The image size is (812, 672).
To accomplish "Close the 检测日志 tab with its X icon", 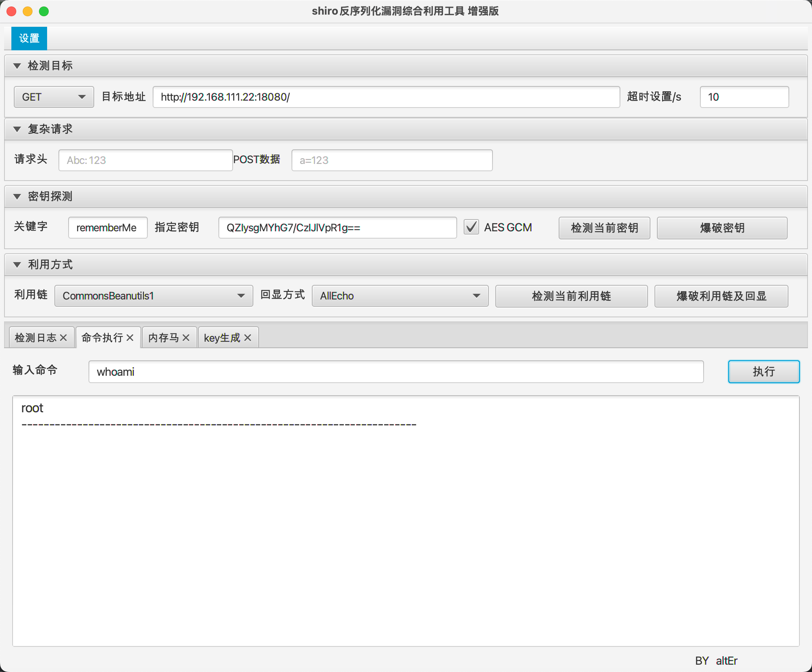I will click(x=63, y=338).
